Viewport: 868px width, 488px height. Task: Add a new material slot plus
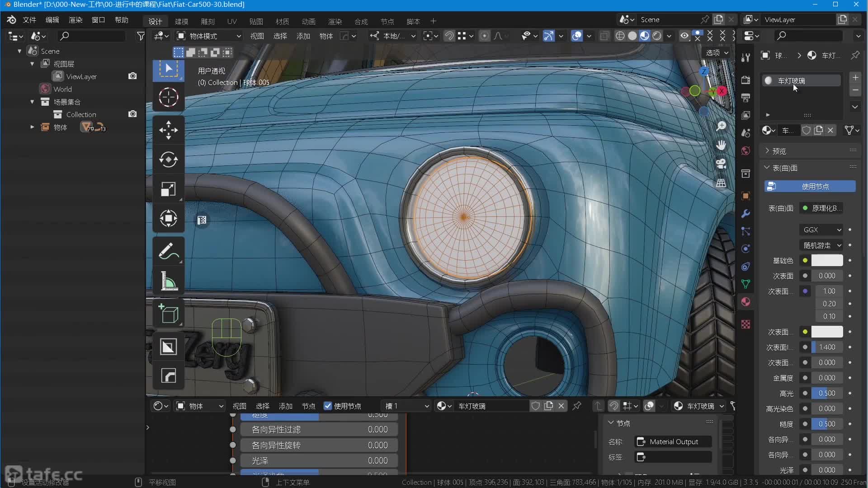[x=855, y=78]
